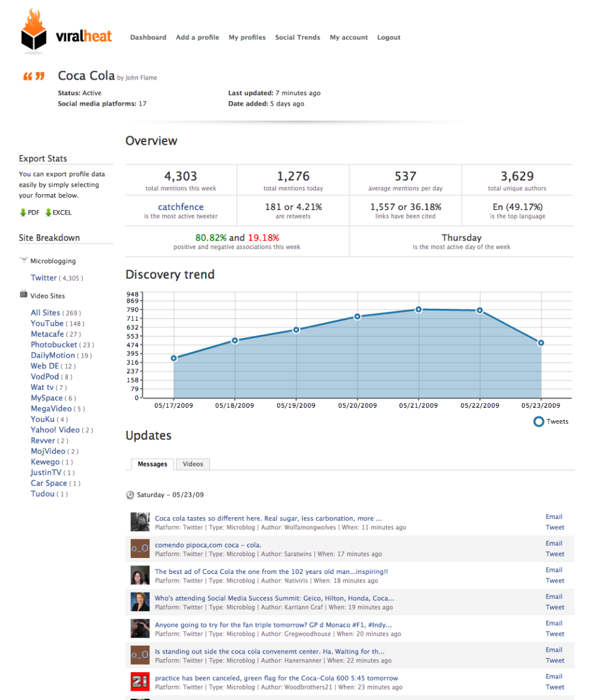Open the Twitter site breakdown link
Screen dimensions: 593x700
pyautogui.click(x=44, y=277)
